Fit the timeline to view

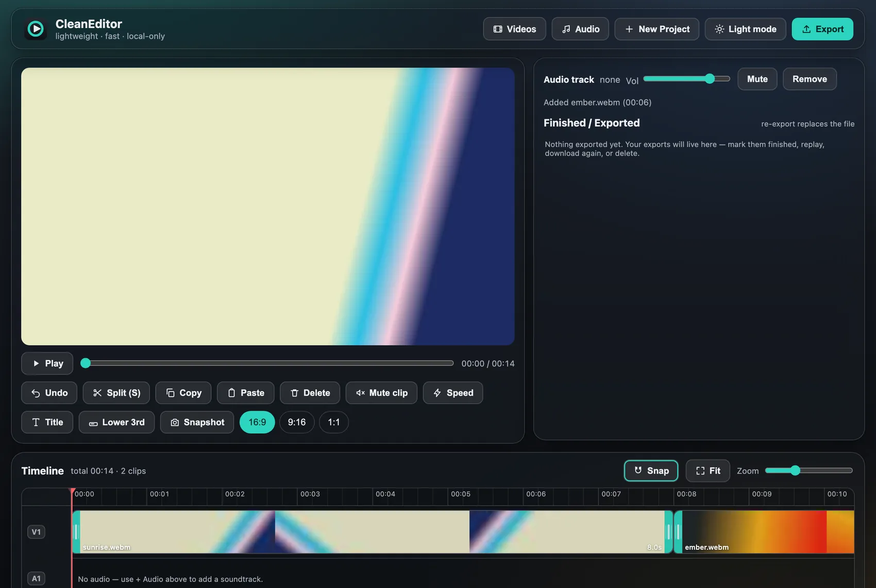pos(708,471)
